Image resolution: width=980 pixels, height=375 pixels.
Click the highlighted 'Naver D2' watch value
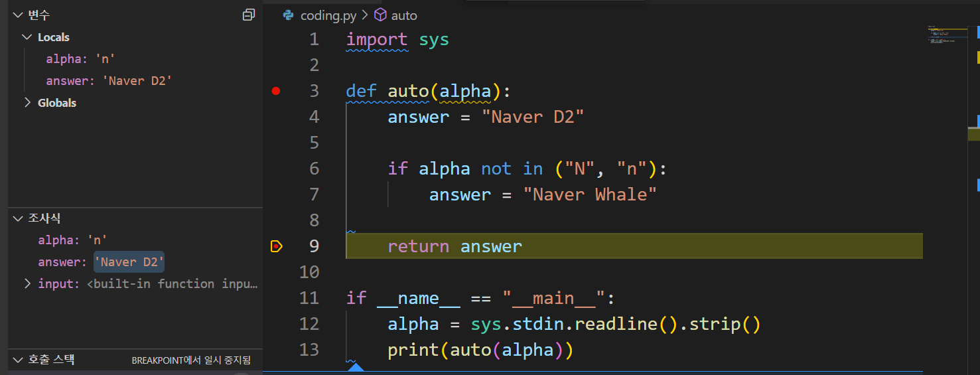coord(129,262)
